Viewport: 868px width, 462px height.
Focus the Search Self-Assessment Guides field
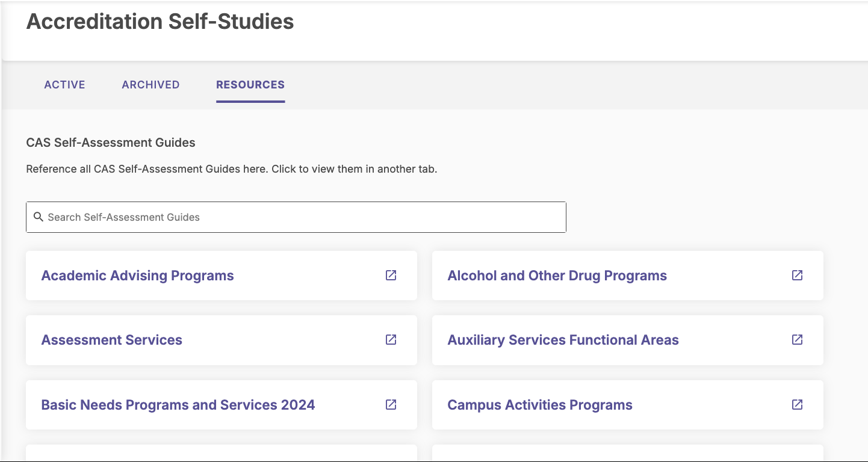point(296,217)
